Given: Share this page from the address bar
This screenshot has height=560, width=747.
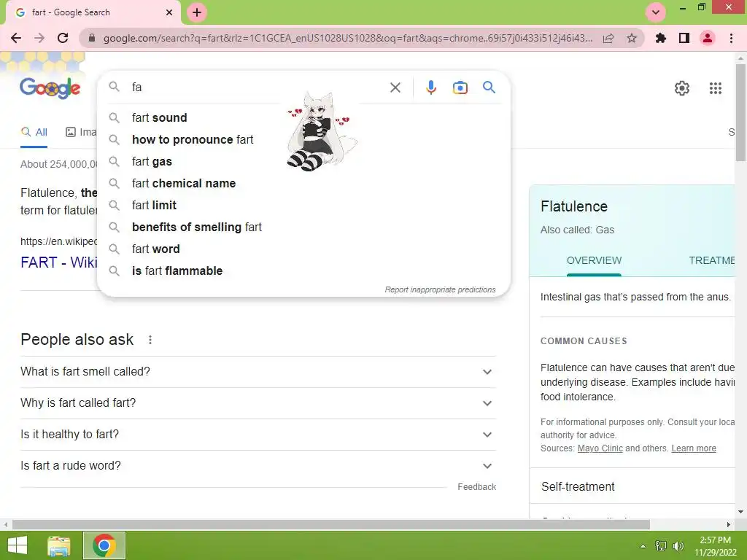Looking at the screenshot, I should click(608, 38).
